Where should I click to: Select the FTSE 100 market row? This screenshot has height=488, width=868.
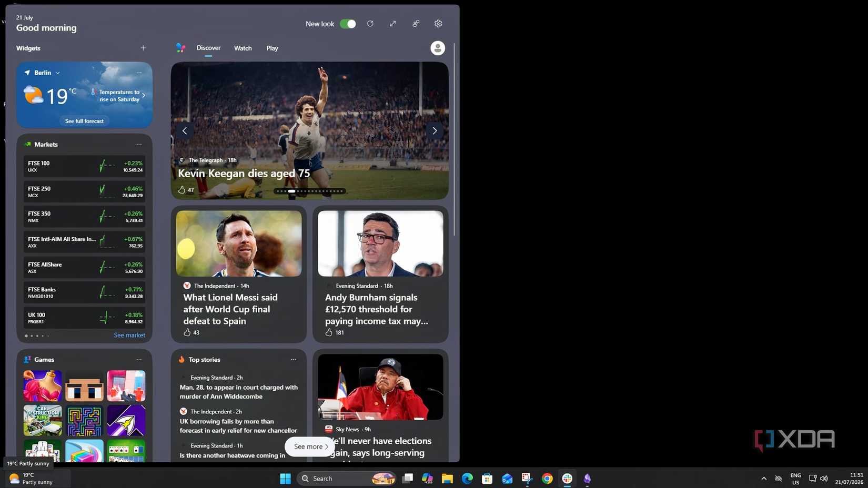pyautogui.click(x=84, y=166)
